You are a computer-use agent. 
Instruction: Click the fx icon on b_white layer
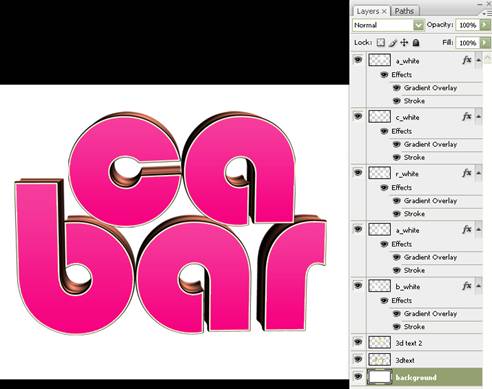(467, 286)
